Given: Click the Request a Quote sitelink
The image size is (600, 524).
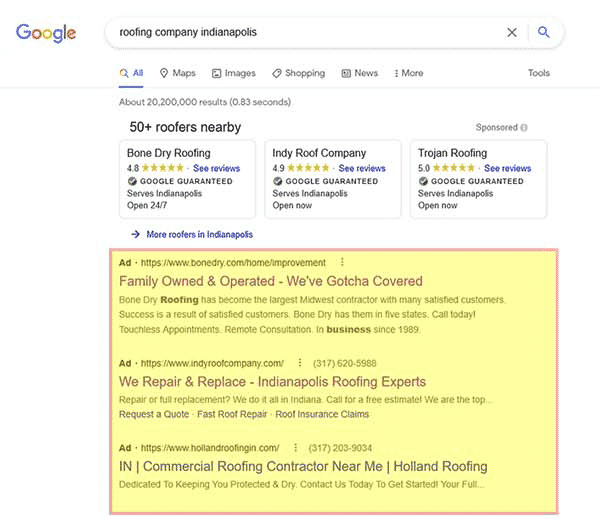Looking at the screenshot, I should pos(154,414).
